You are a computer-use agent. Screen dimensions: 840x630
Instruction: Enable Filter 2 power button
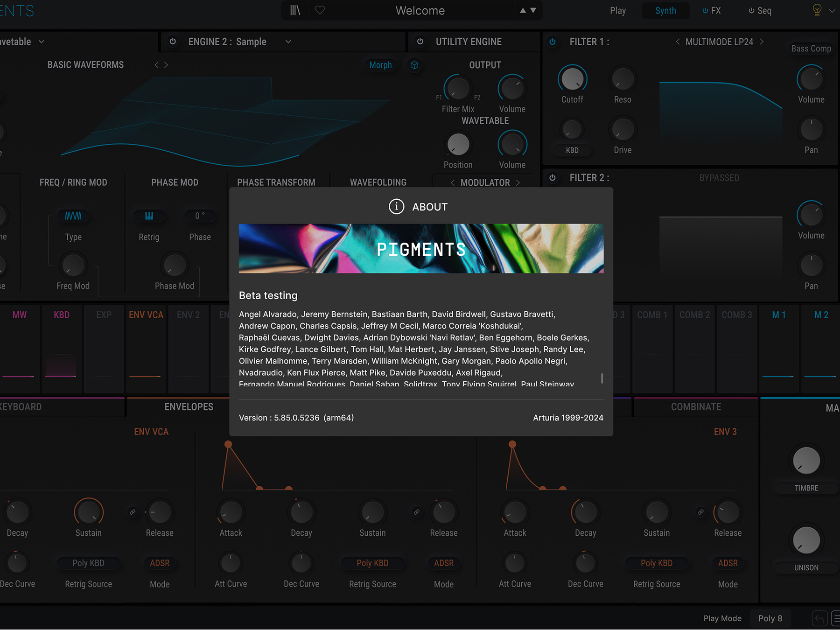pyautogui.click(x=553, y=178)
